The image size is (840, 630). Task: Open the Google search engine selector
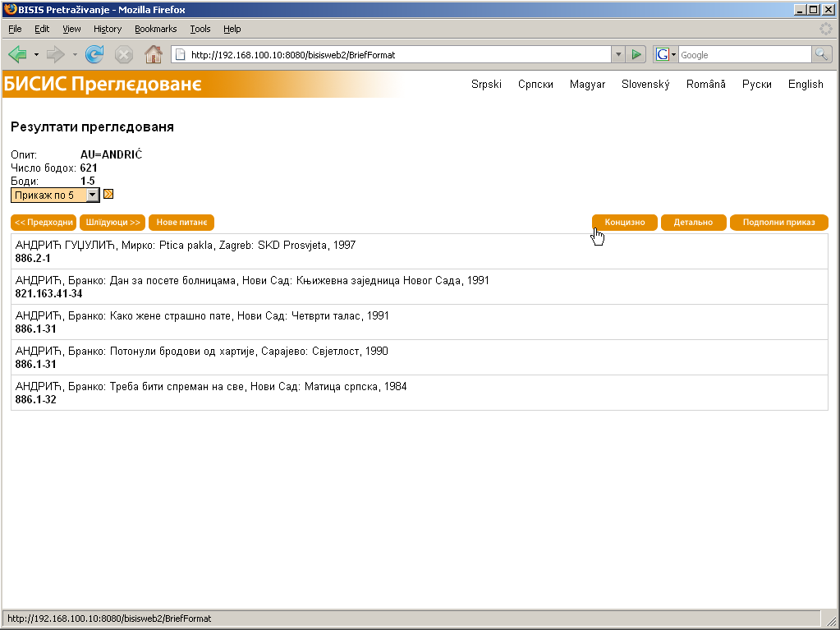[666, 54]
